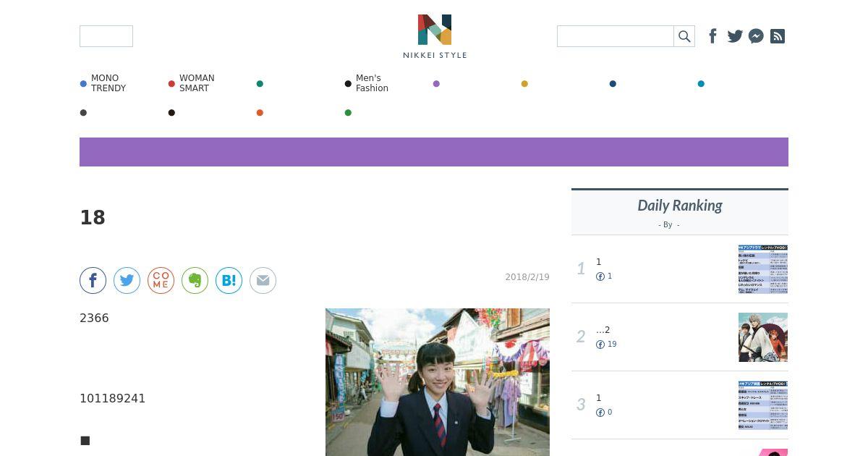Share article via round Facebook button
This screenshot has width=868, height=456.
[x=93, y=280]
